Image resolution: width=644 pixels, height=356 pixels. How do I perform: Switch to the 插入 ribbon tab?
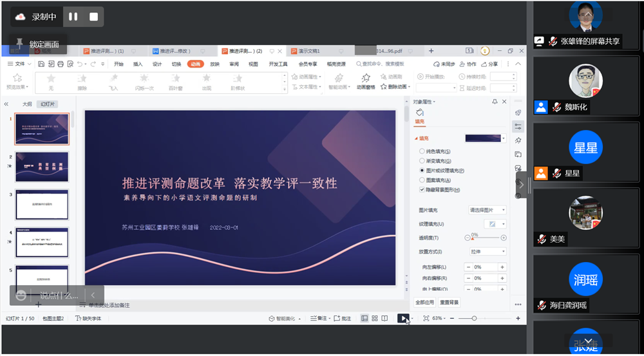(x=138, y=64)
